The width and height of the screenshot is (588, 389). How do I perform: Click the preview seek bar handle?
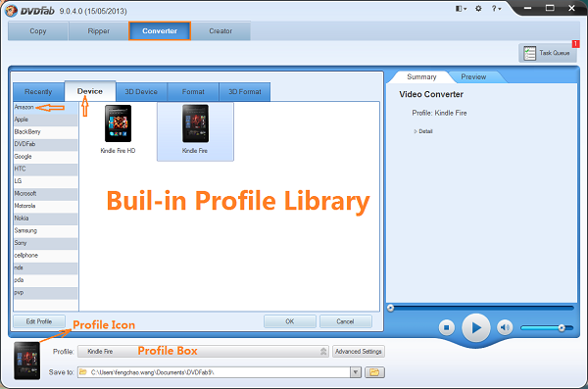click(390, 308)
